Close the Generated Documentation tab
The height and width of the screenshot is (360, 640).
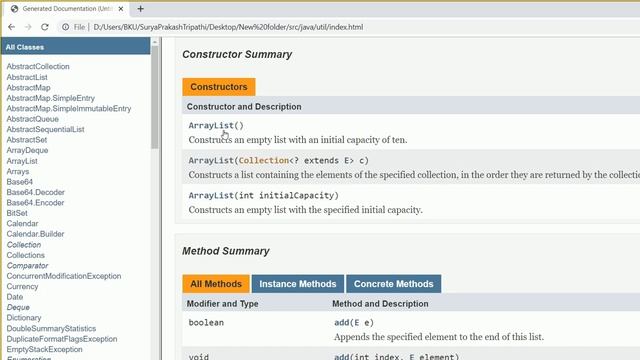coord(121,9)
